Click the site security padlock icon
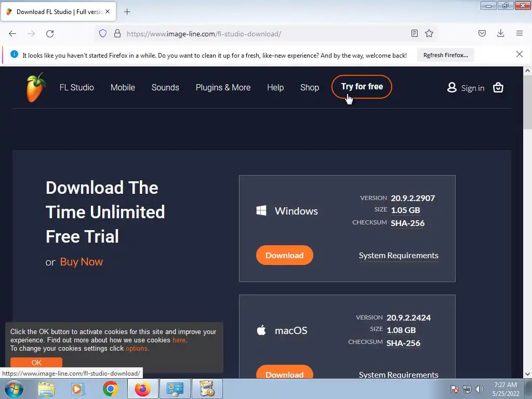The width and height of the screenshot is (532, 399). click(x=117, y=33)
